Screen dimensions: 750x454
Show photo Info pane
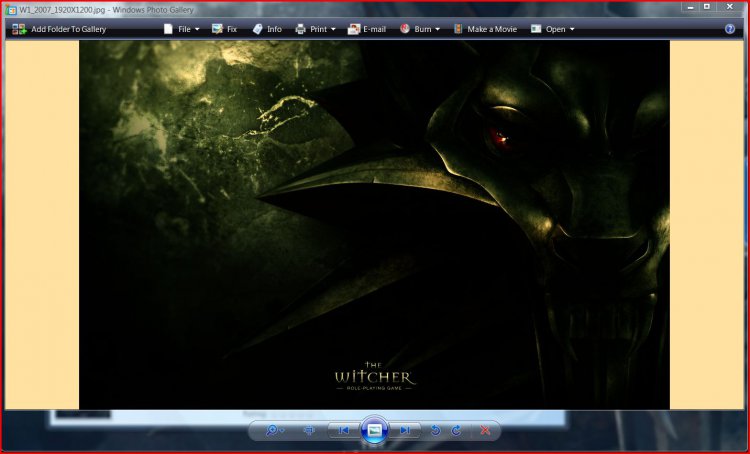[x=267, y=29]
